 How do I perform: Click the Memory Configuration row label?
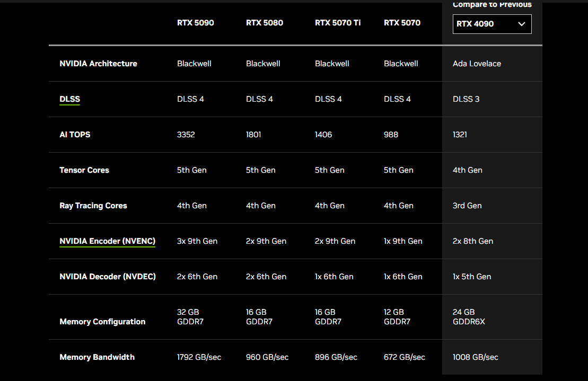pos(102,322)
